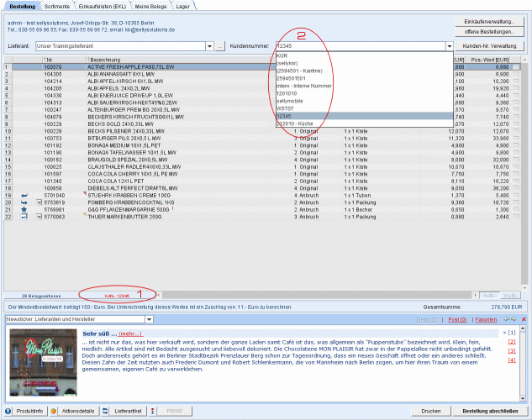Click the Kunden-Nr. Verwaltung button
The image size is (532, 420).
point(490,46)
